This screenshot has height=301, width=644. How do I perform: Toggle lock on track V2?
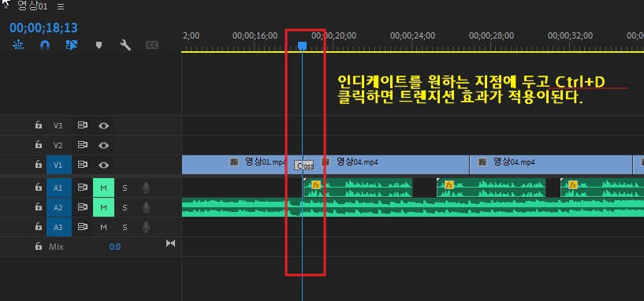click(x=38, y=145)
